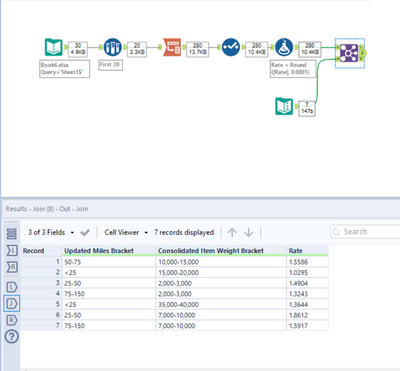Show the R input anchor data
The width and height of the screenshot is (400, 371).
(12, 267)
